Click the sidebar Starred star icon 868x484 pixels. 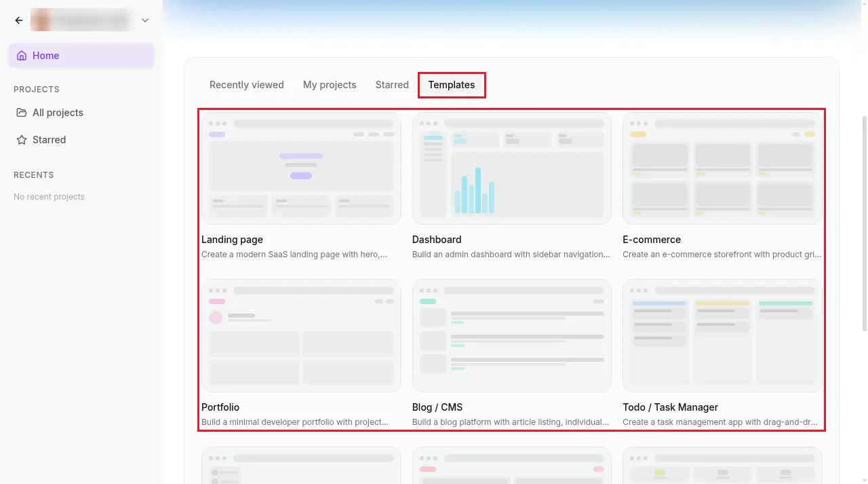click(x=22, y=140)
